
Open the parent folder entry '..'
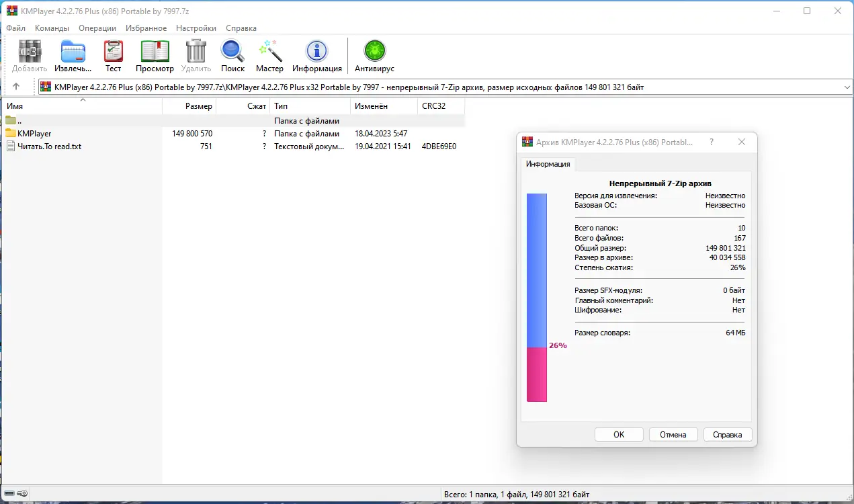(20, 121)
